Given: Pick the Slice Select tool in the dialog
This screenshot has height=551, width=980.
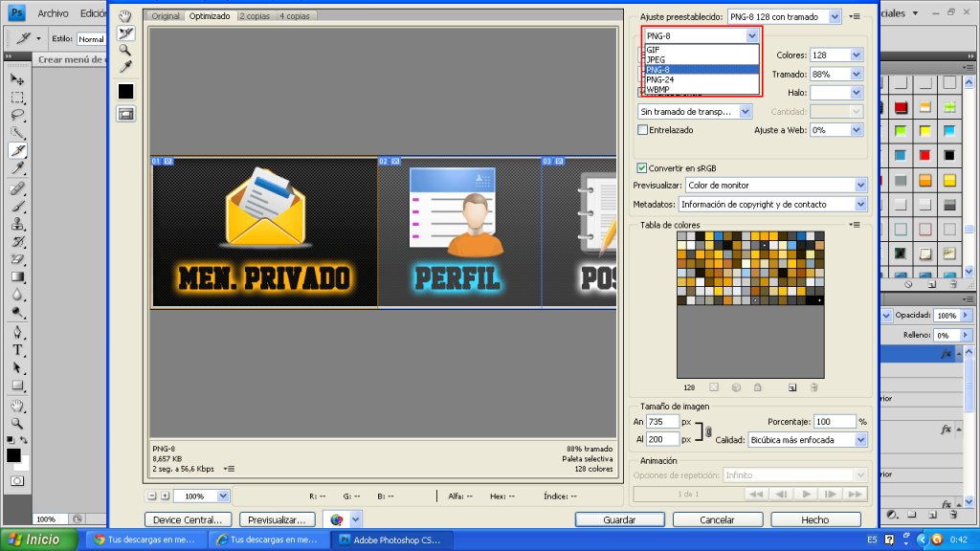Looking at the screenshot, I should point(125,33).
